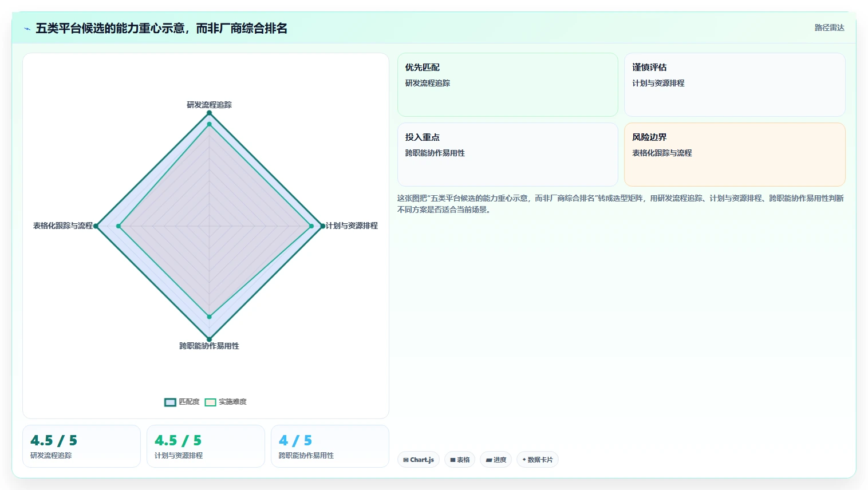Click the small icon before the card title
Viewport: 868px width, 490px height.
(27, 29)
